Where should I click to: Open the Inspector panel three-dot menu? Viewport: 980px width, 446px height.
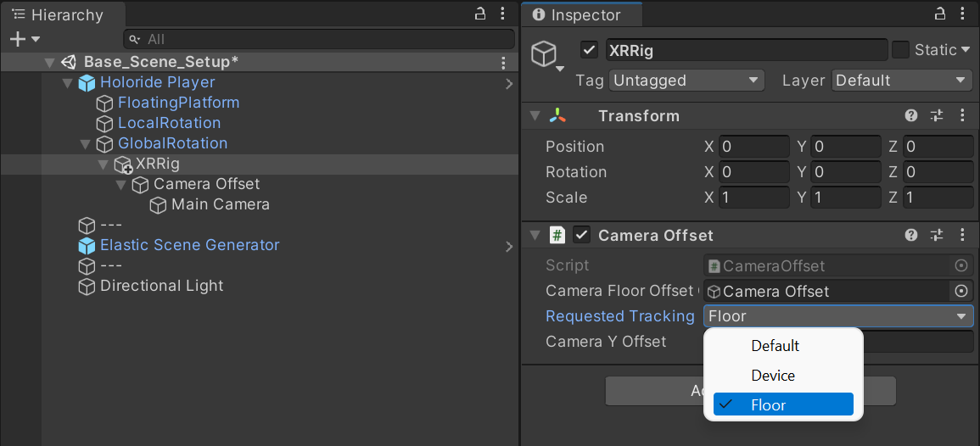pyautogui.click(x=963, y=14)
